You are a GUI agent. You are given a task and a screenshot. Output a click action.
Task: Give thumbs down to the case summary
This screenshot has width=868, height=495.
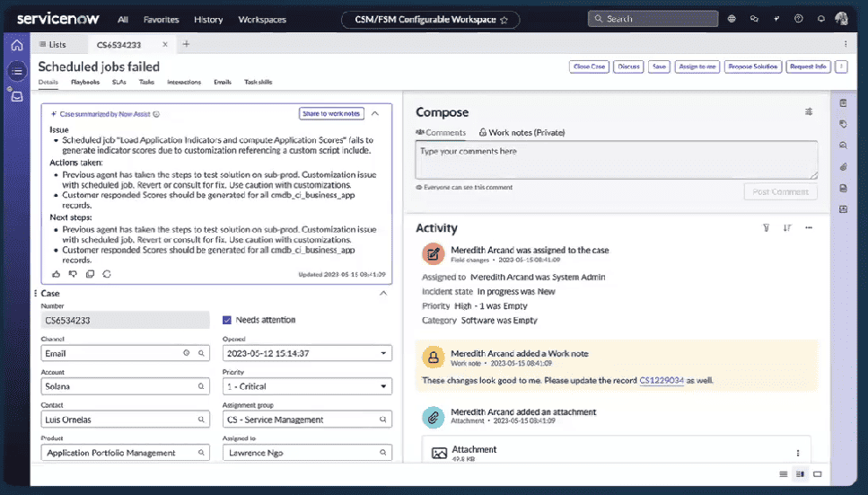(73, 274)
